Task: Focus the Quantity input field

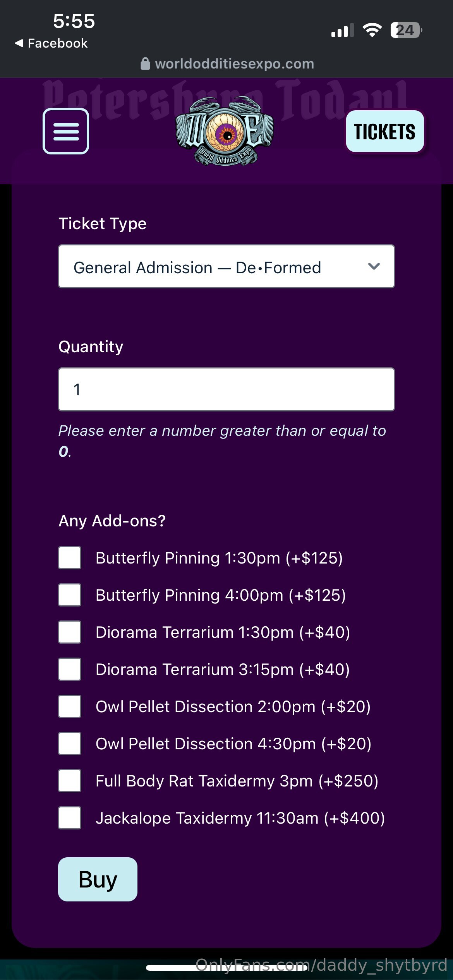Action: (226, 389)
